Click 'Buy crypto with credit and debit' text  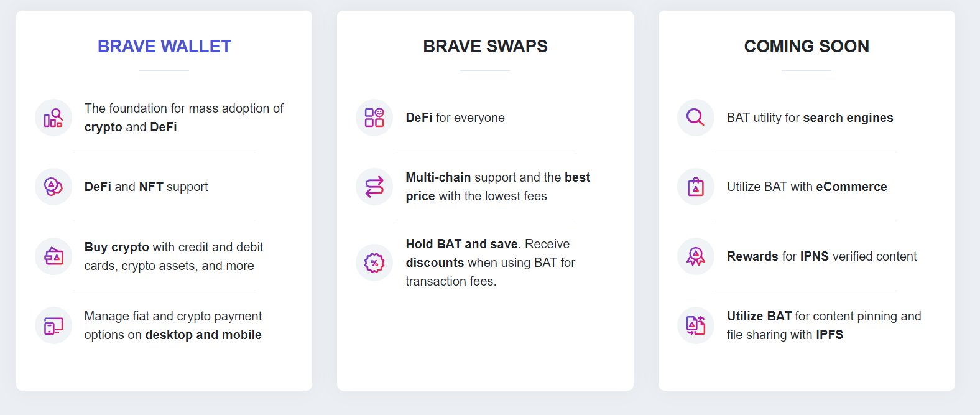click(173, 247)
